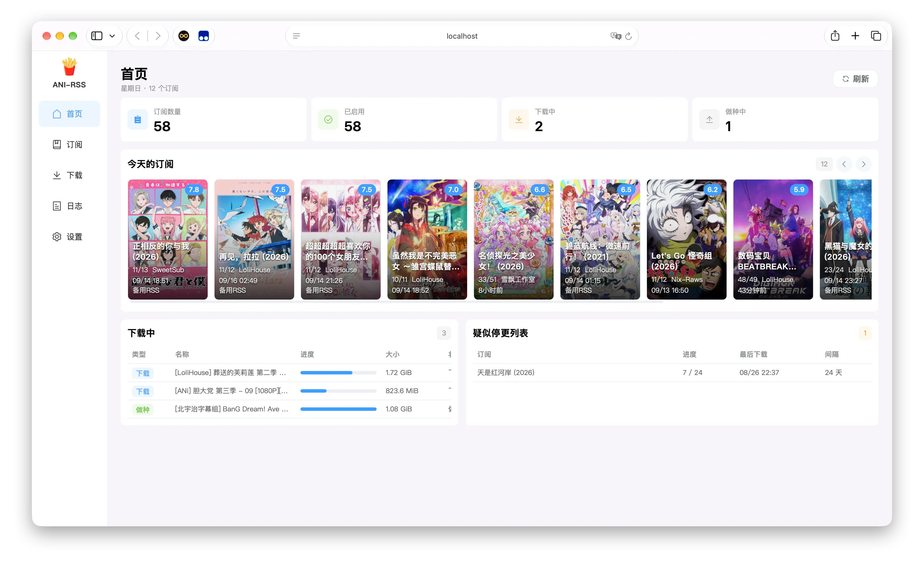Open the 设置 settings sidebar item
This screenshot has width=924, height=569.
click(69, 237)
